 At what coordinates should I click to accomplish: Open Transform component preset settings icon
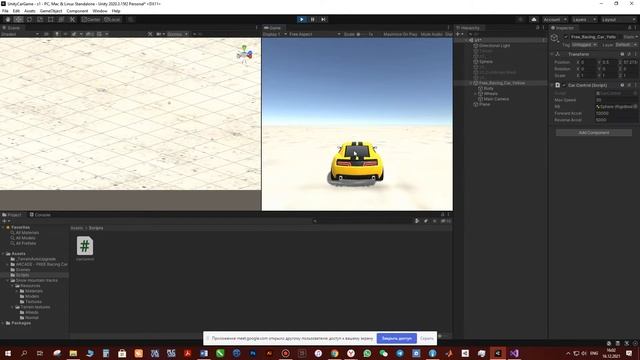[629, 54]
